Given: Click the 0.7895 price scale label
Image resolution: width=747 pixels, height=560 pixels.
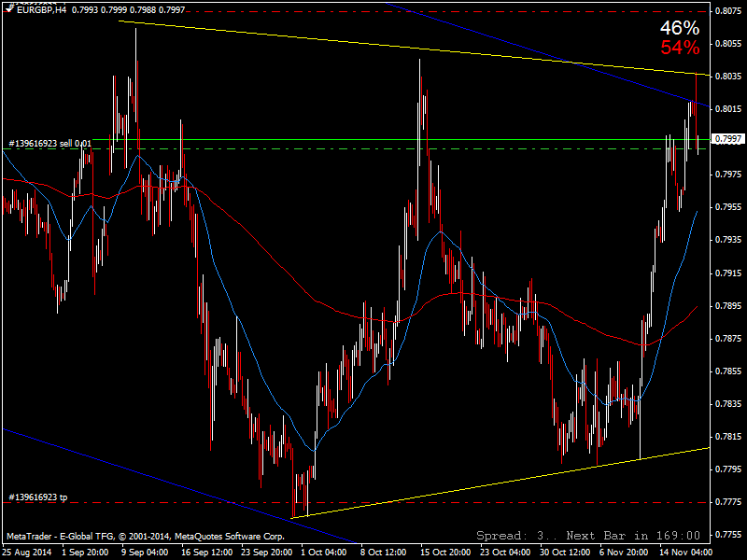Looking at the screenshot, I should pyautogui.click(x=728, y=306).
